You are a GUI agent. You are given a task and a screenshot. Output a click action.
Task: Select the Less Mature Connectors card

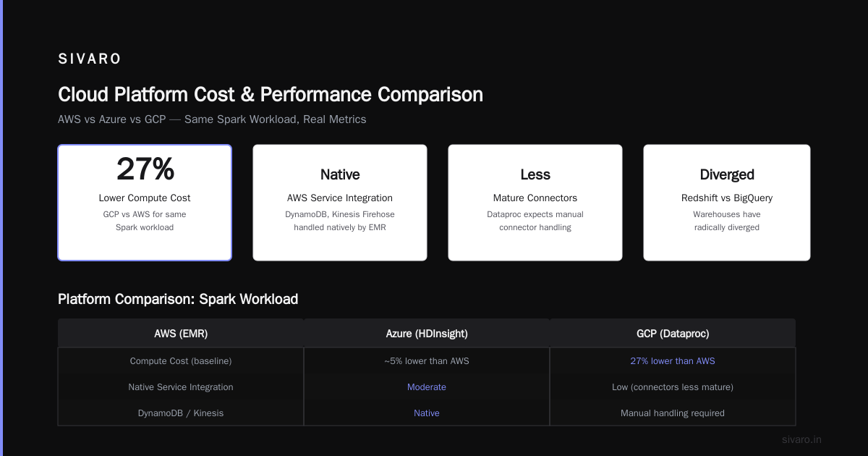tap(535, 203)
